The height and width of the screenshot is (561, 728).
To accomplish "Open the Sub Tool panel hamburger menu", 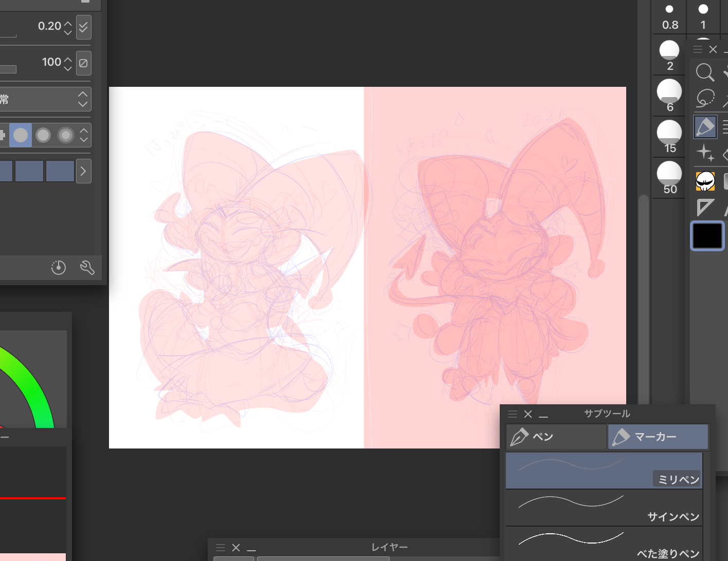I will 512,414.
